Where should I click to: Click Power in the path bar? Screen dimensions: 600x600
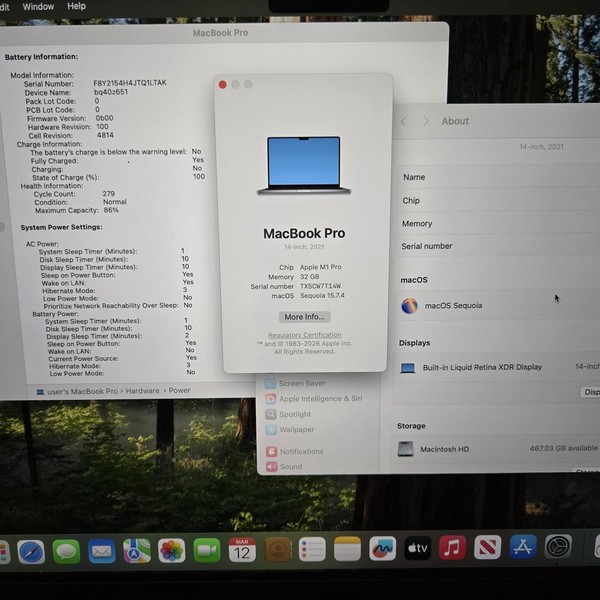179,390
